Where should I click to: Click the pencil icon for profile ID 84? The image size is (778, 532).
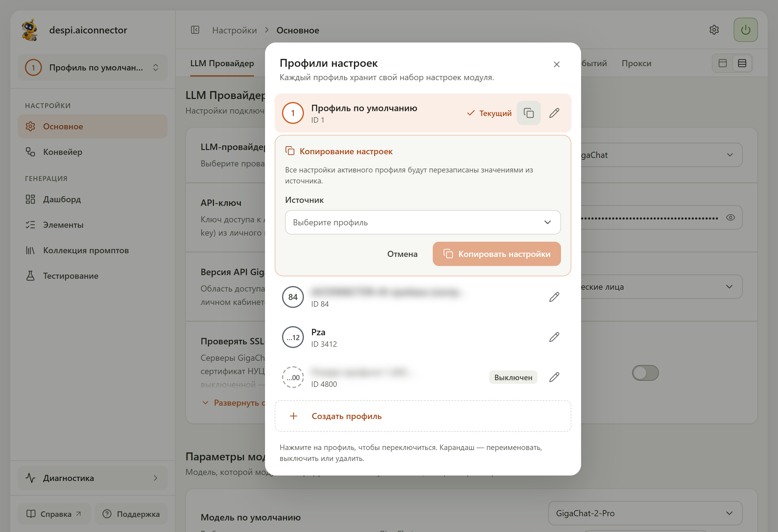[554, 297]
